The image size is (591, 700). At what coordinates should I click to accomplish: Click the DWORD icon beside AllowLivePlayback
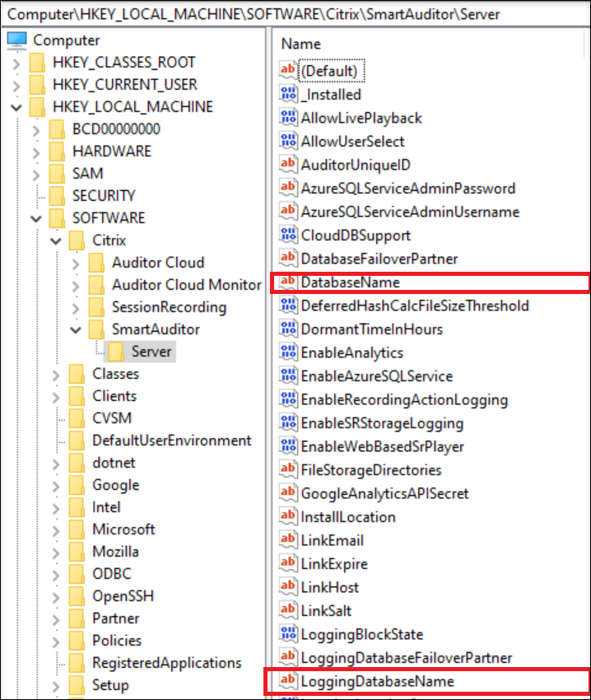coord(288,118)
